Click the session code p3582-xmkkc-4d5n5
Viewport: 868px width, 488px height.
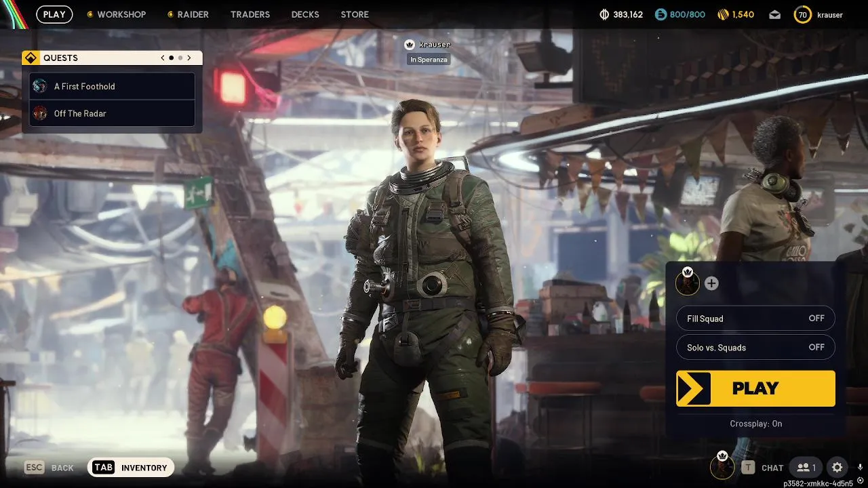pos(818,483)
